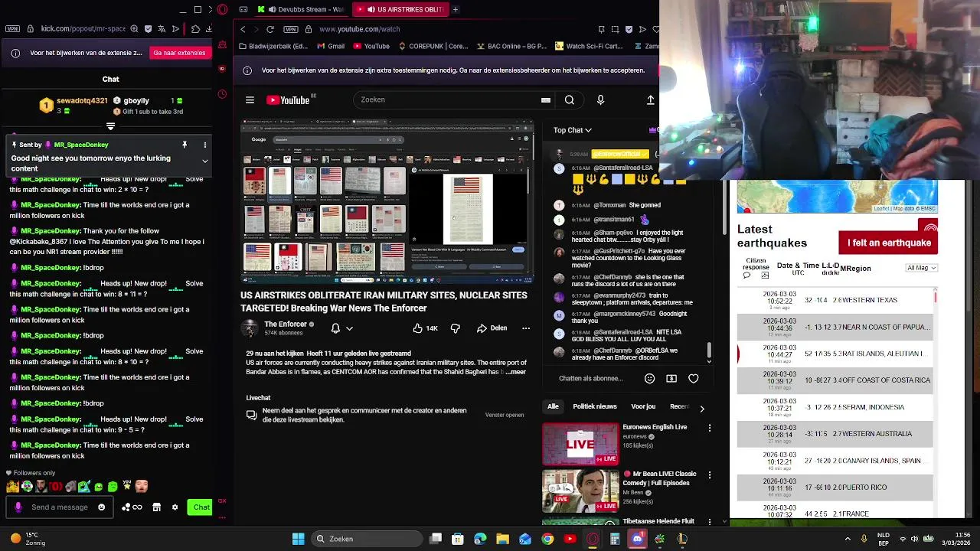Click I felt an earthquake button

coord(888,243)
